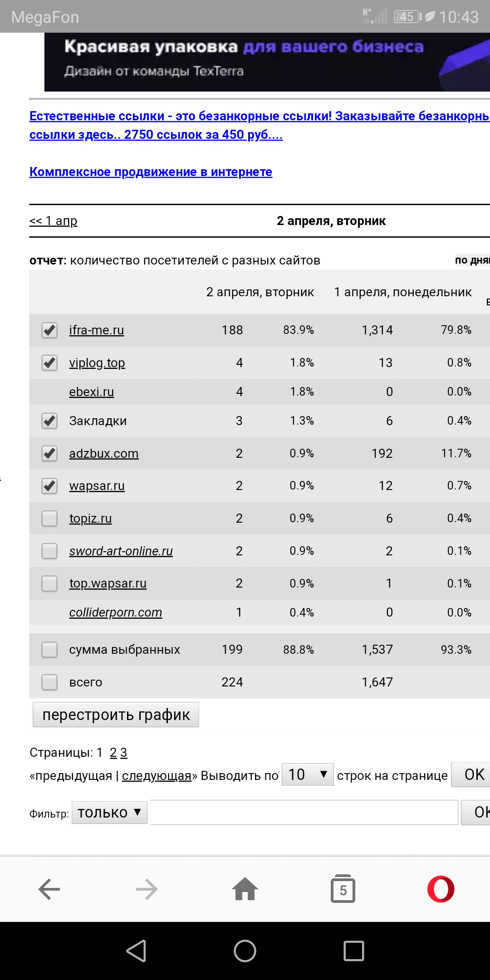Tap the browser back arrow

(x=49, y=888)
